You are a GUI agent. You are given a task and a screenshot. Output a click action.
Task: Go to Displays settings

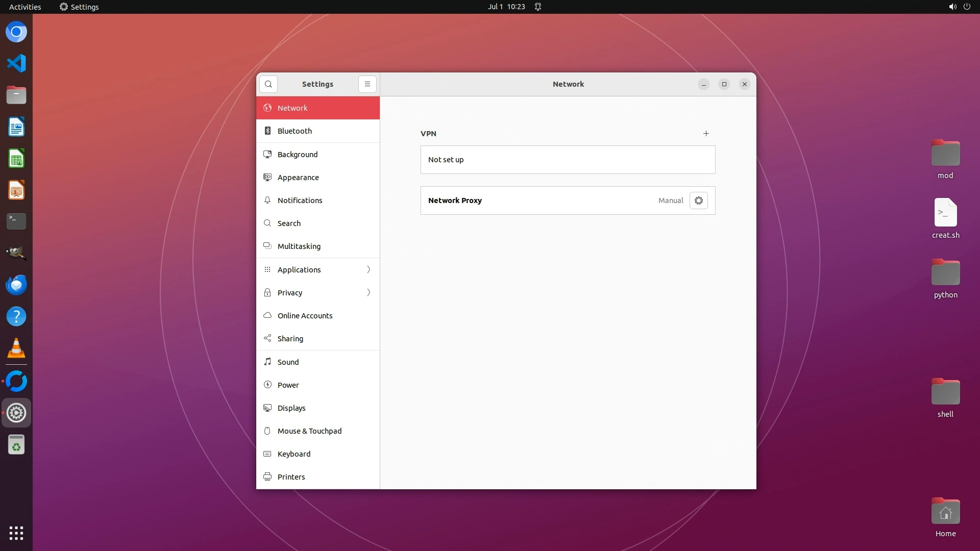(x=291, y=408)
